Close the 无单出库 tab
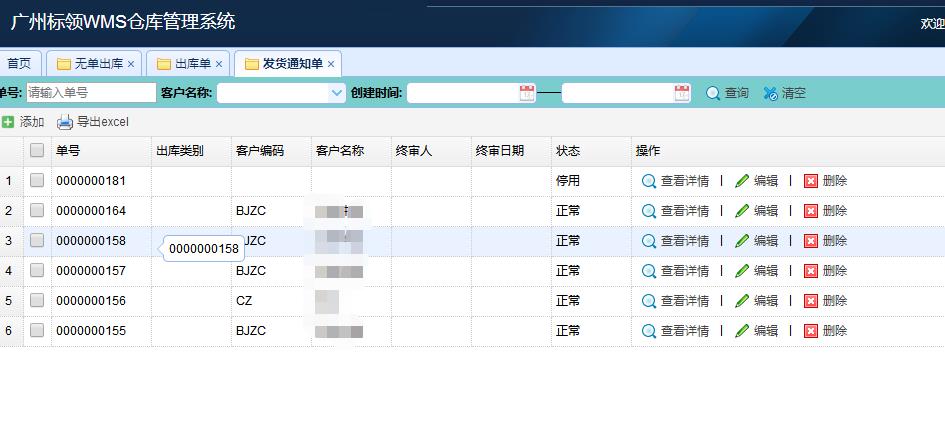 (x=131, y=64)
